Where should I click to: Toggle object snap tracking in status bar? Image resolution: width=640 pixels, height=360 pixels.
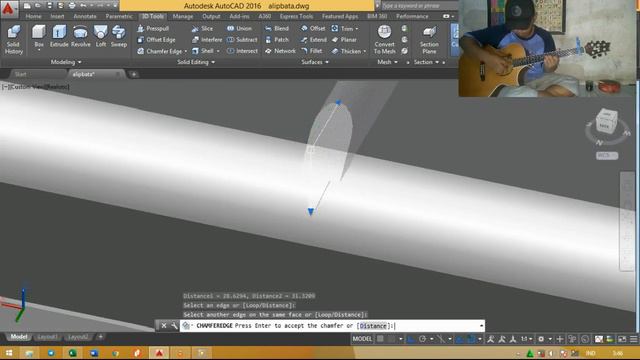[x=460, y=339]
